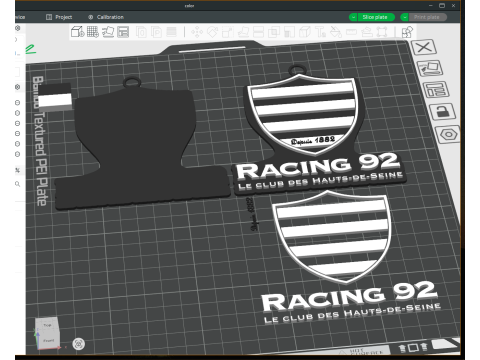Select the flat black base object
This screenshot has width=480, height=360.
point(140,147)
